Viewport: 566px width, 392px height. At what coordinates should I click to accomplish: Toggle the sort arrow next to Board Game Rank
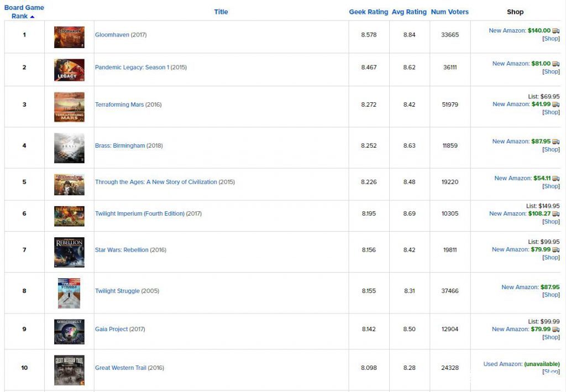pyautogui.click(x=32, y=17)
